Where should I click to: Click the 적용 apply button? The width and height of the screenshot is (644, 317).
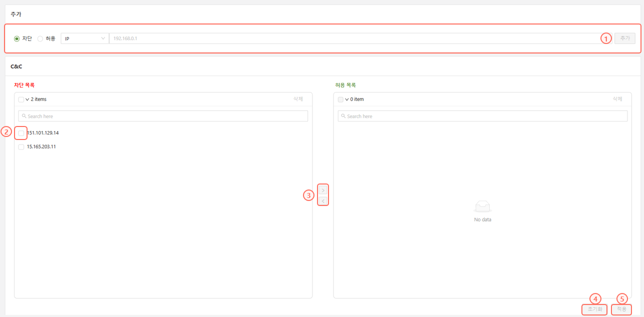pyautogui.click(x=621, y=309)
